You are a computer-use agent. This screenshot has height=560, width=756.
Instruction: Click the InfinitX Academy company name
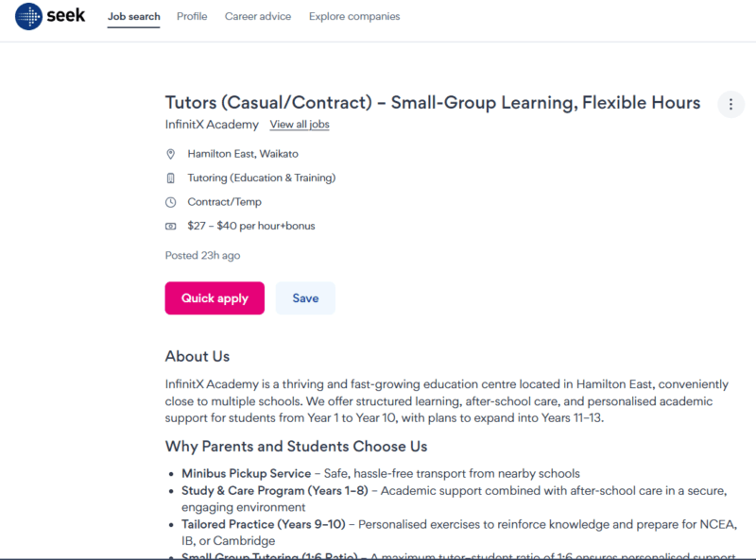point(212,125)
